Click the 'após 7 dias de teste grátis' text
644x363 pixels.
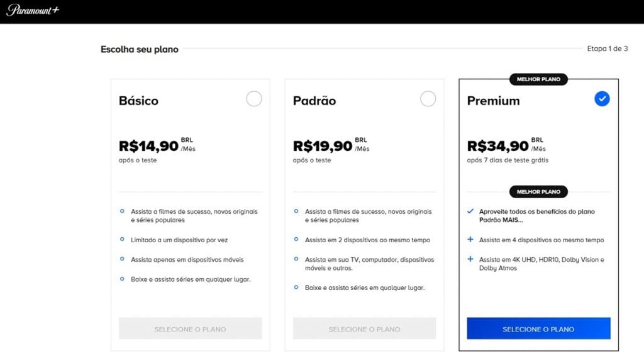tap(508, 160)
